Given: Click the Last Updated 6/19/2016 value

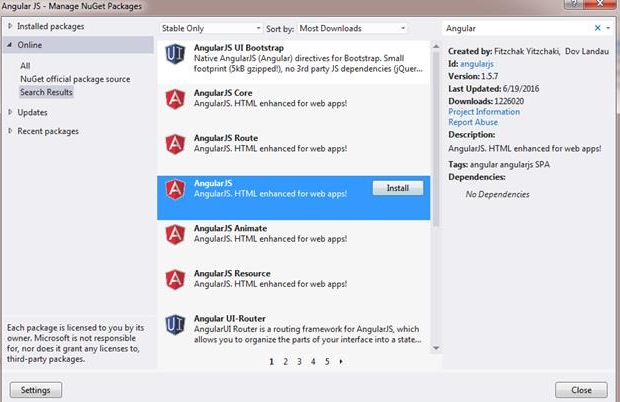Looking at the screenshot, I should click(x=521, y=89).
